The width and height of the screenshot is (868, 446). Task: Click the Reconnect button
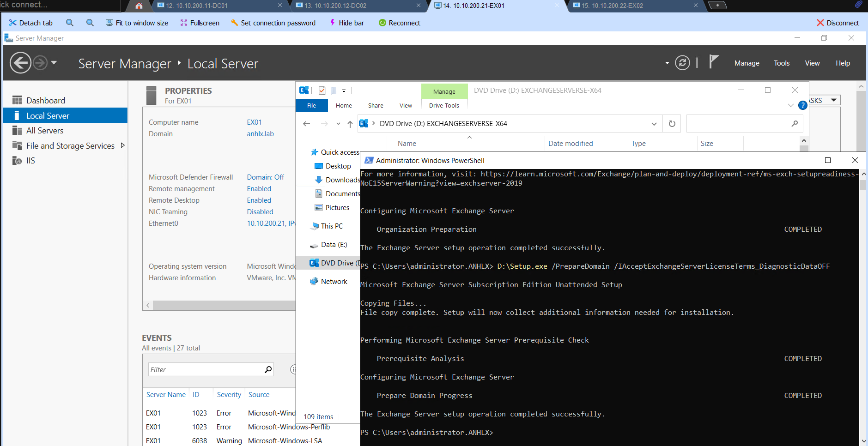(x=399, y=23)
